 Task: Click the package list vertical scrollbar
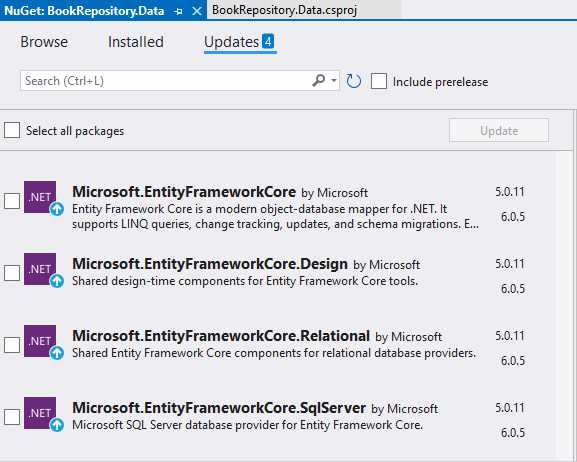coord(564,304)
